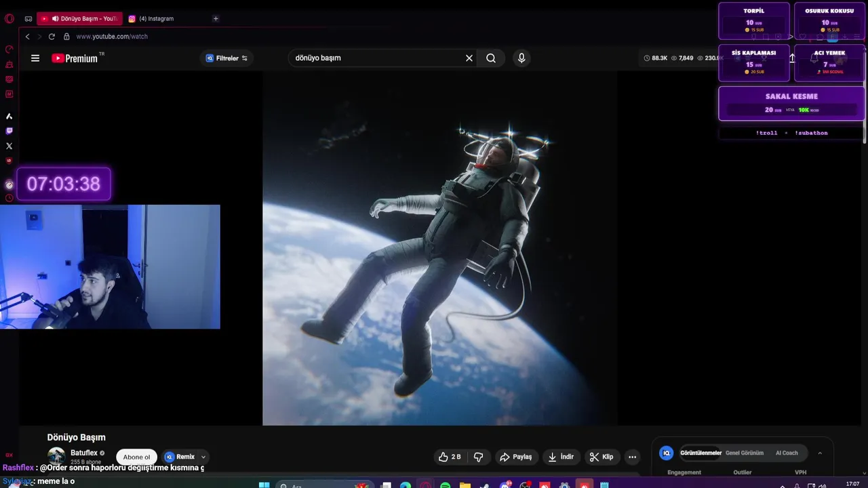
Task: Click the Engagement column label
Action: (684, 472)
